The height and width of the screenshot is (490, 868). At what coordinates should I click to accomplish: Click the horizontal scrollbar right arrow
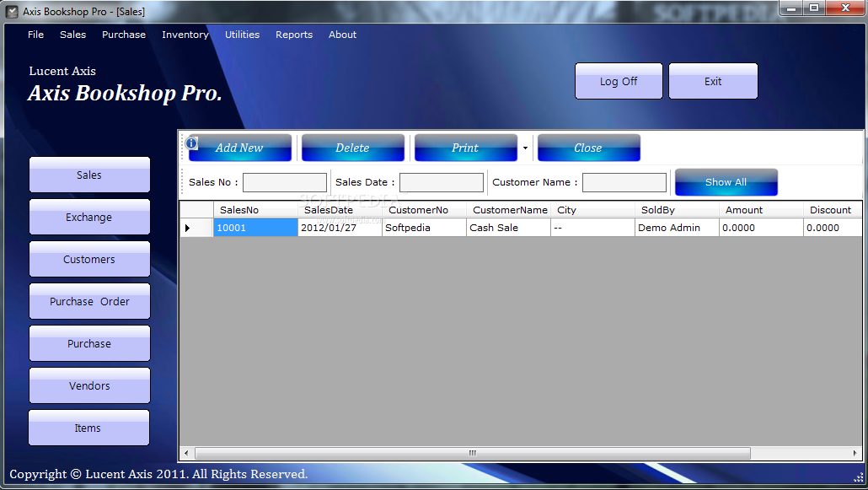pyautogui.click(x=855, y=453)
